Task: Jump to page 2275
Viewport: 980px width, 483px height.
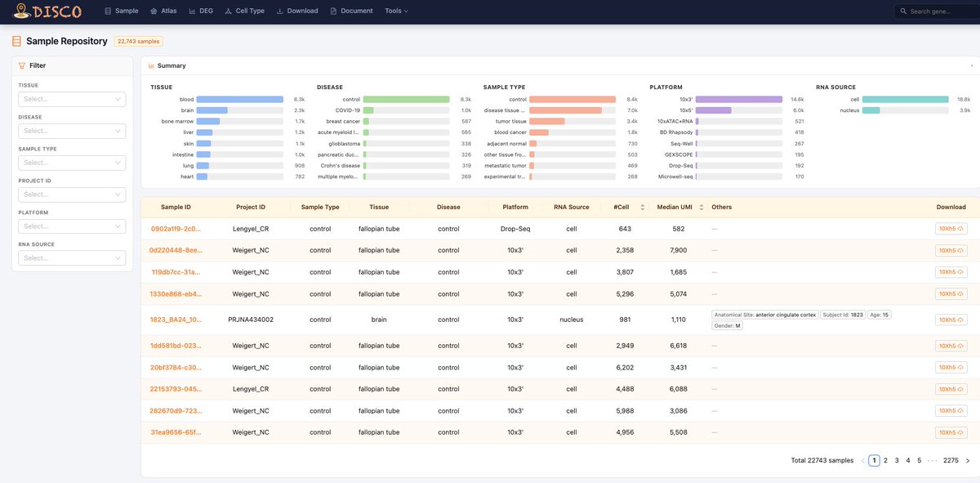Action: tap(951, 461)
